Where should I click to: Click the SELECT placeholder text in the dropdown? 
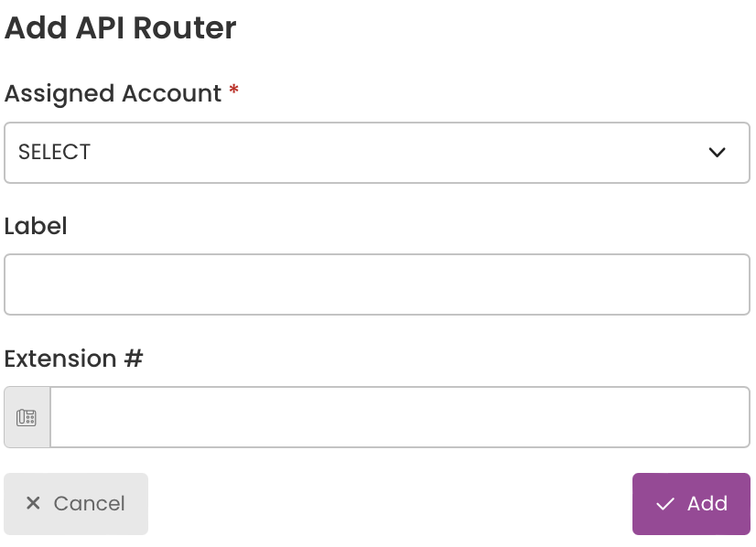55,152
